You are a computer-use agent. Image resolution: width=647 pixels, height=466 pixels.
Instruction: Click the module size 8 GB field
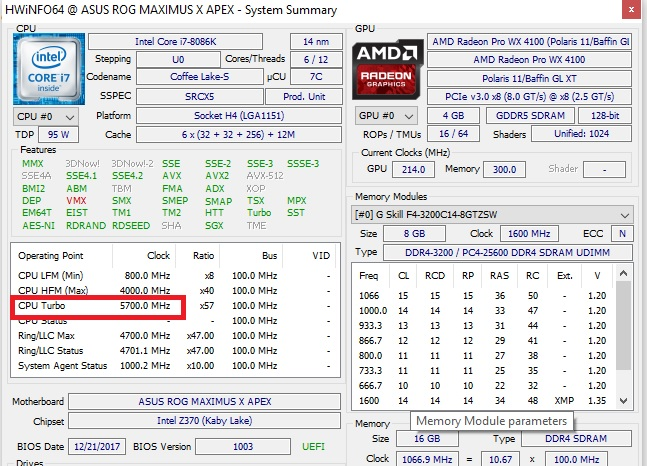tap(414, 234)
